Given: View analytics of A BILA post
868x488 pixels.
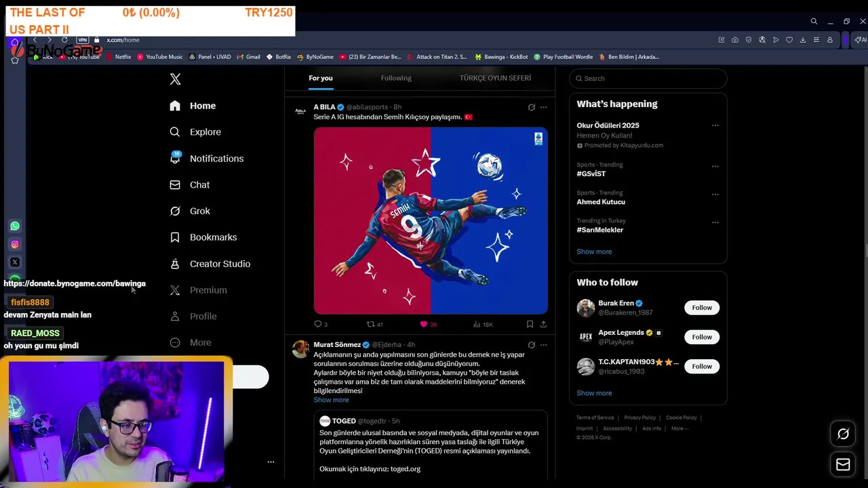Looking at the screenshot, I should point(482,324).
